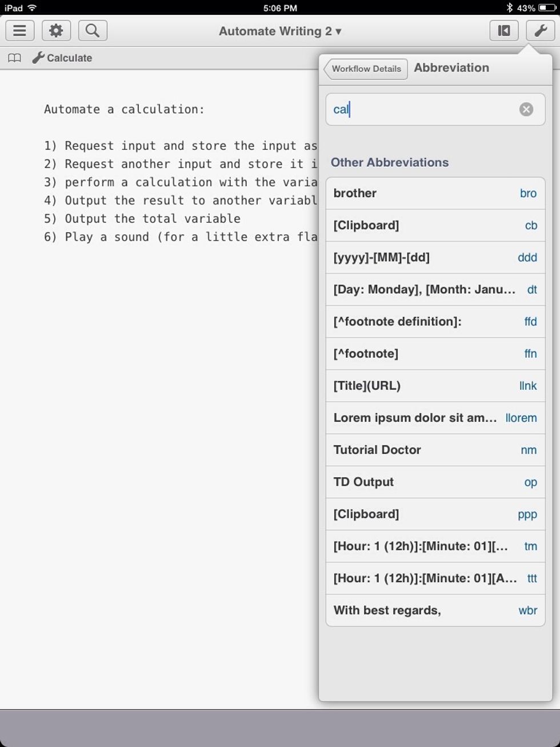Open the workflows wrench tool
Image resolution: width=560 pixels, height=747 pixels.
click(540, 30)
